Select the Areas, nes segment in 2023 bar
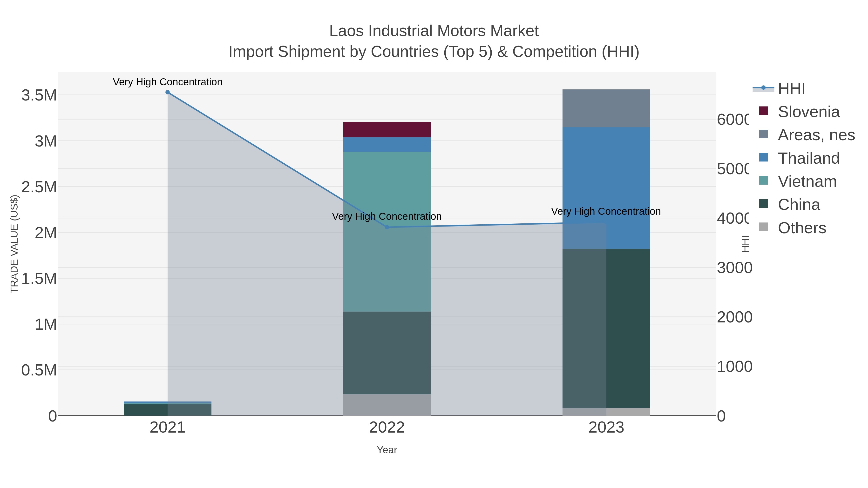Viewport: 868px width, 488px height. pos(606,108)
